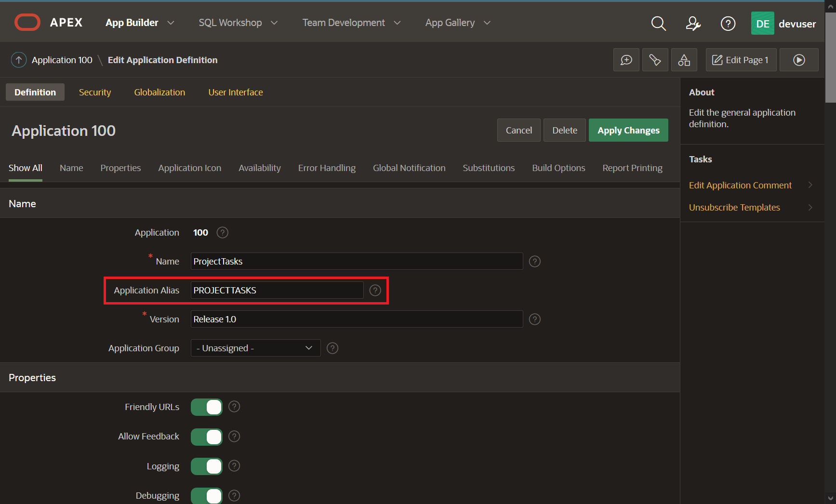Open the Team Development menu
The image size is (836, 504).
click(343, 22)
